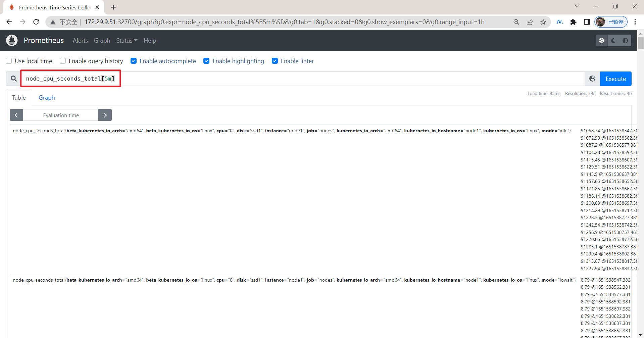The height and width of the screenshot is (338, 644).
Task: Click the page scrollbar down arrow
Action: pyautogui.click(x=641, y=335)
